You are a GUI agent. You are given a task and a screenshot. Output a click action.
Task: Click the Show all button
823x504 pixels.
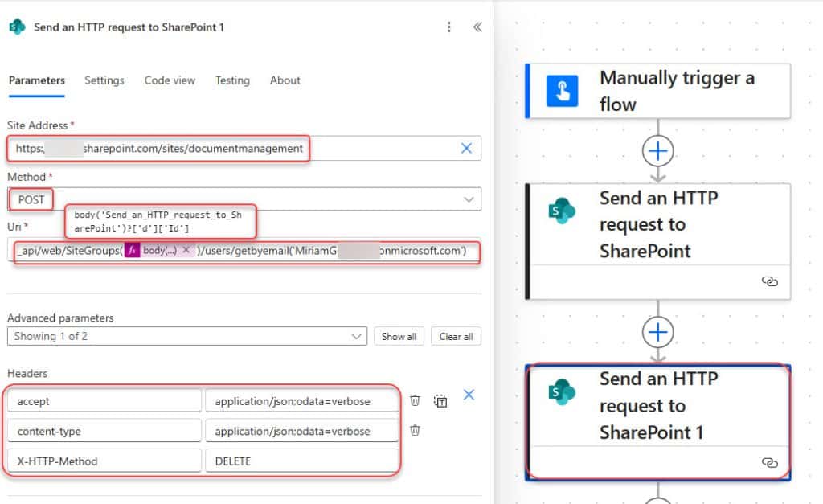pos(399,336)
